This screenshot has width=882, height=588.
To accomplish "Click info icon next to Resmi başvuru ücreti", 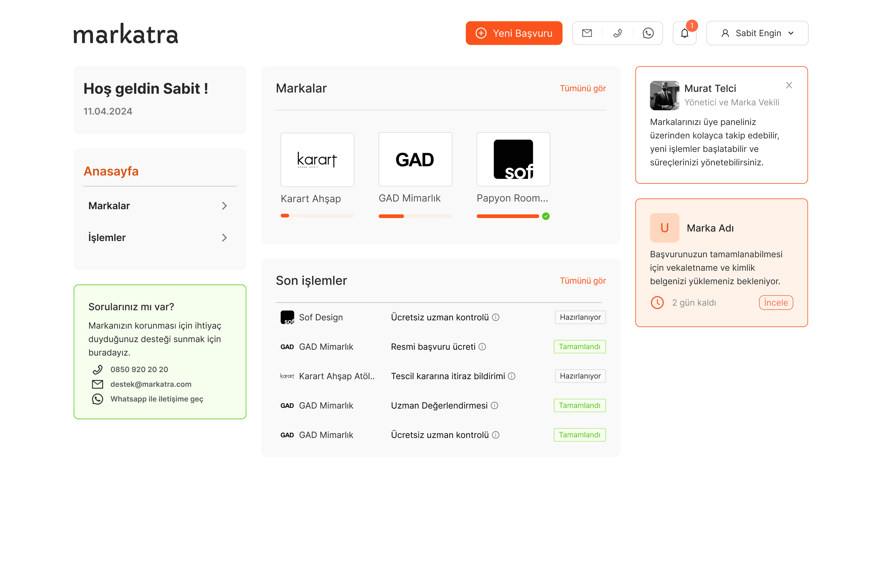I will click(482, 347).
